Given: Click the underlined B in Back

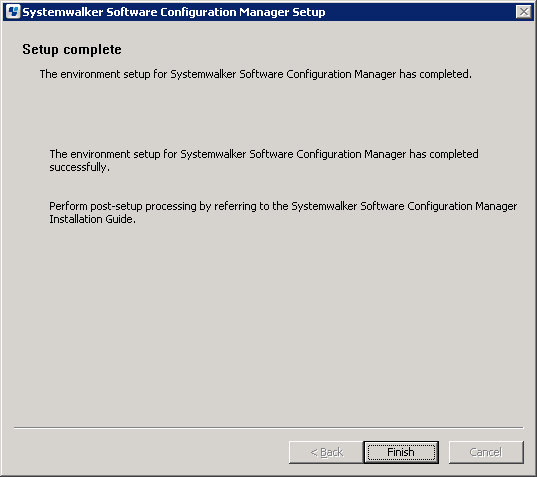Looking at the screenshot, I should point(323,452).
